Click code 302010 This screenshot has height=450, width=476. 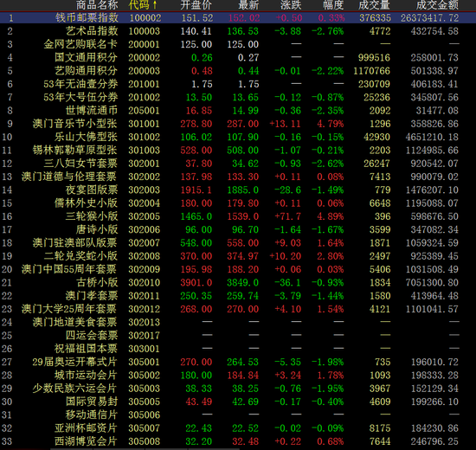pos(144,283)
